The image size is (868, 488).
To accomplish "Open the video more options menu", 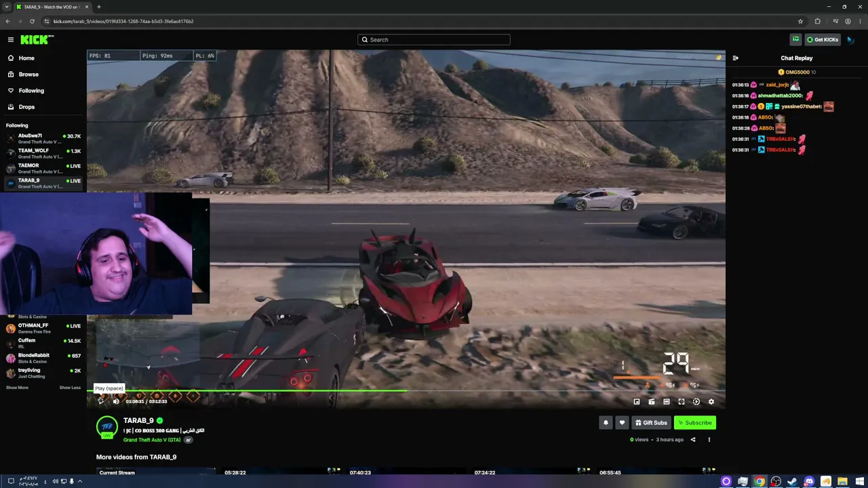I will tap(709, 440).
